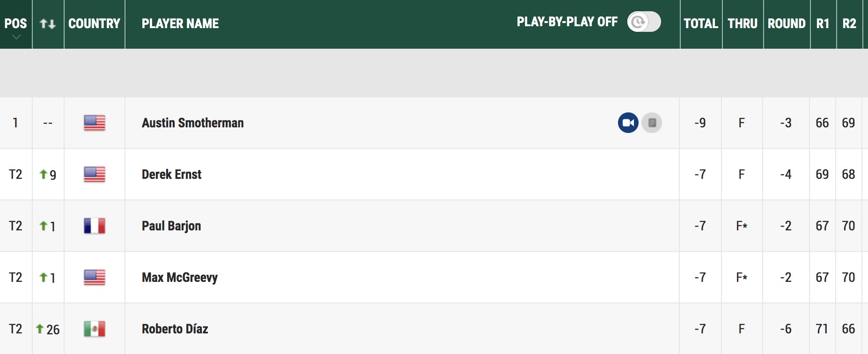Toggle the Play-By-Play switch on
This screenshot has width=868, height=354.
pyautogui.click(x=644, y=22)
